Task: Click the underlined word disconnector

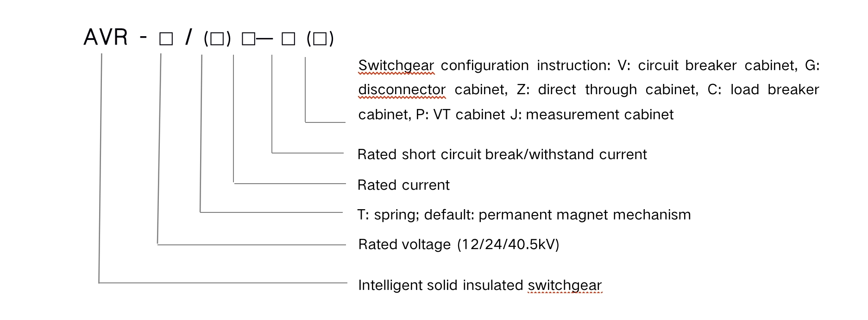Action: [x=402, y=90]
